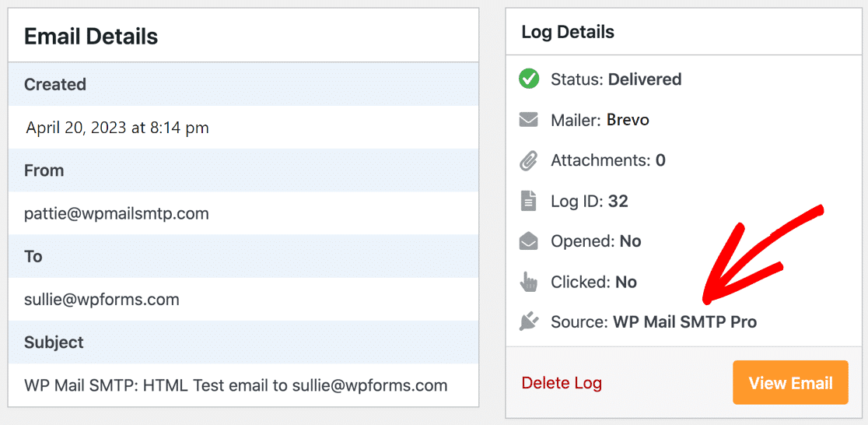Click the Opened: No text
This screenshot has height=425, width=868.
tap(597, 241)
